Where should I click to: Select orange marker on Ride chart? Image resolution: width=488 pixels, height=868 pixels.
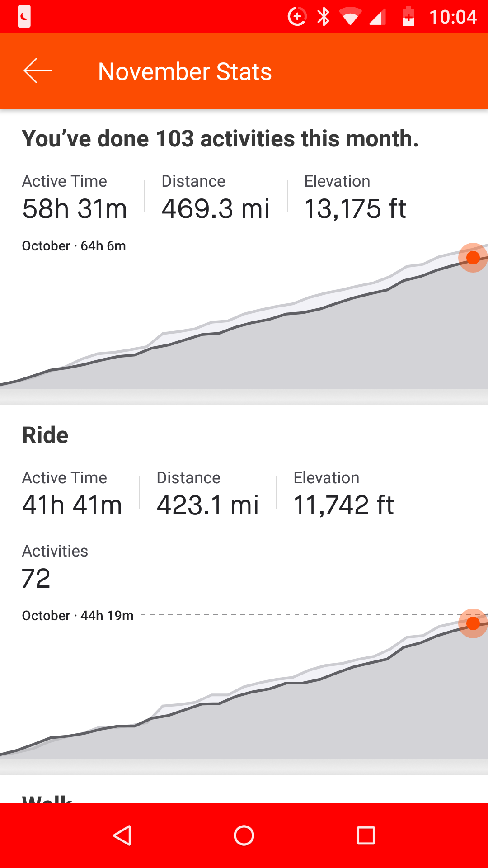(473, 623)
